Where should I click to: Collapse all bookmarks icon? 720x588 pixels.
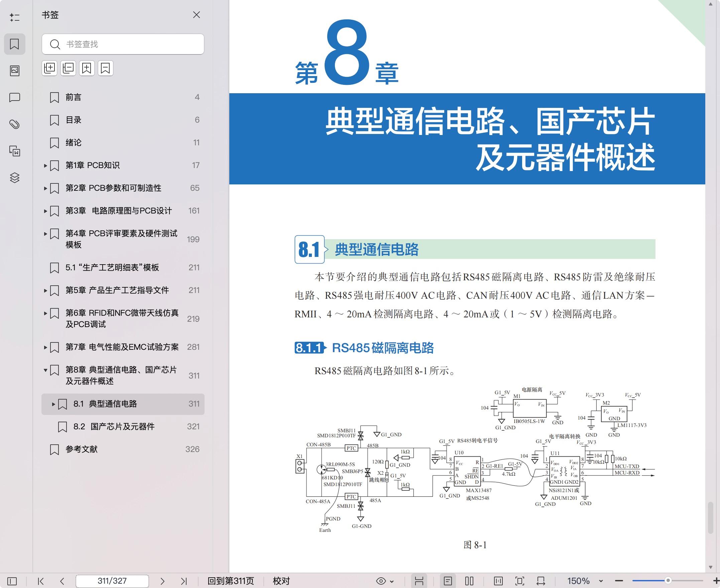coord(68,68)
